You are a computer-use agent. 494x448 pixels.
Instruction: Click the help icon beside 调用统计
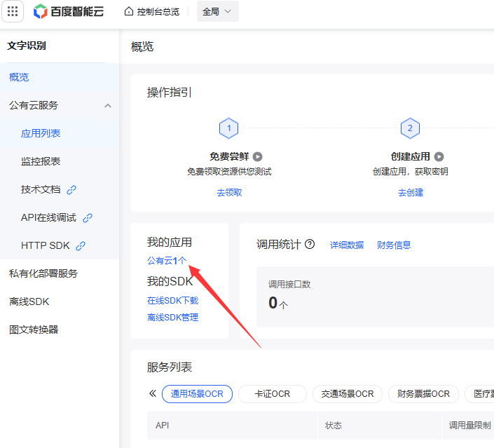[310, 245]
